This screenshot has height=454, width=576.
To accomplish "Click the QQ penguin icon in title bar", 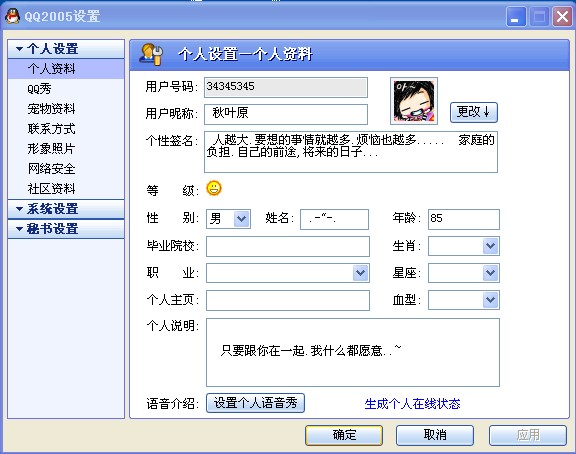I will [x=12, y=16].
